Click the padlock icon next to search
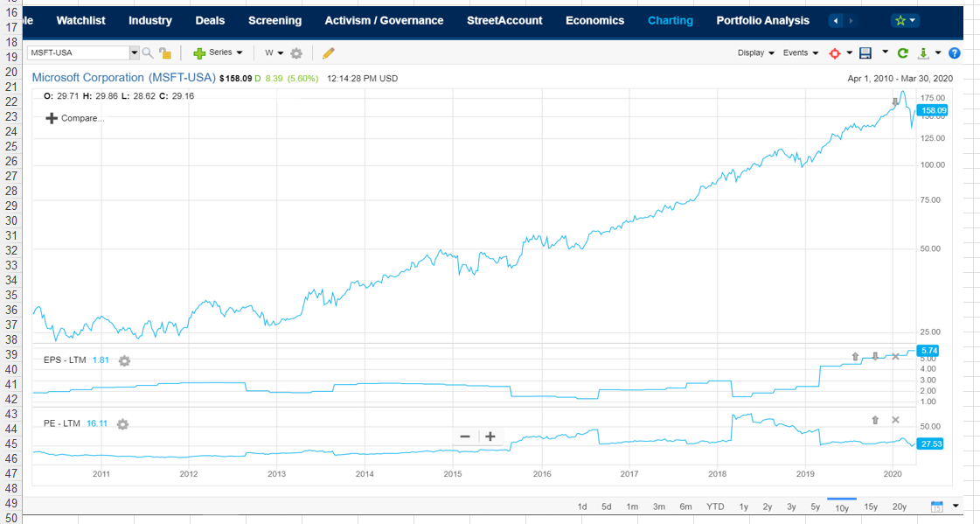Image resolution: width=980 pixels, height=524 pixels. [x=165, y=53]
